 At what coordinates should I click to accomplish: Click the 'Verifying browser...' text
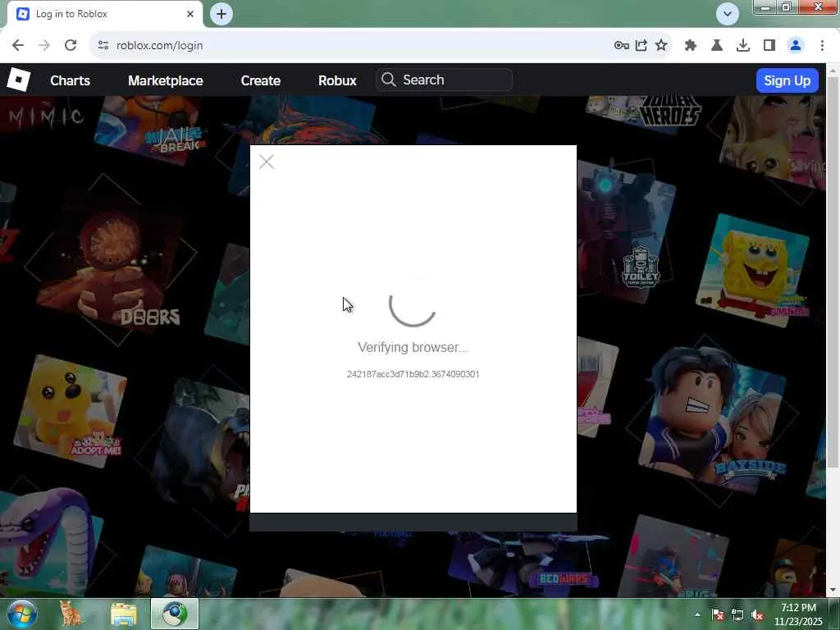tap(413, 347)
